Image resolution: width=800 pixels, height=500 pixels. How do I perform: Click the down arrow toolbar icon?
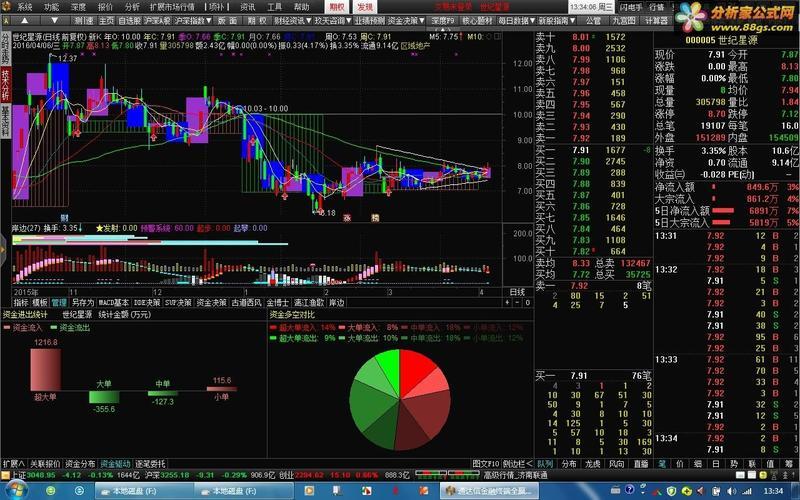point(55,20)
